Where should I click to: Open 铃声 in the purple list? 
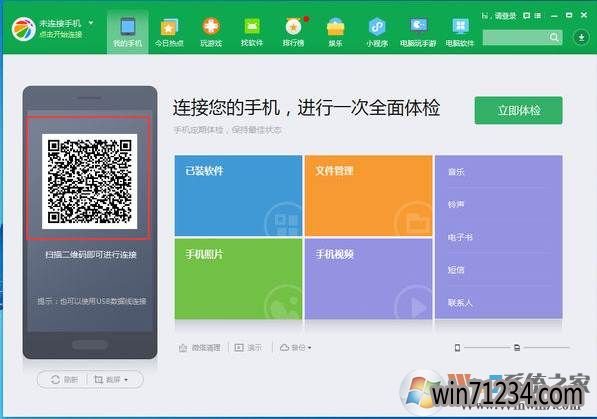pos(456,205)
